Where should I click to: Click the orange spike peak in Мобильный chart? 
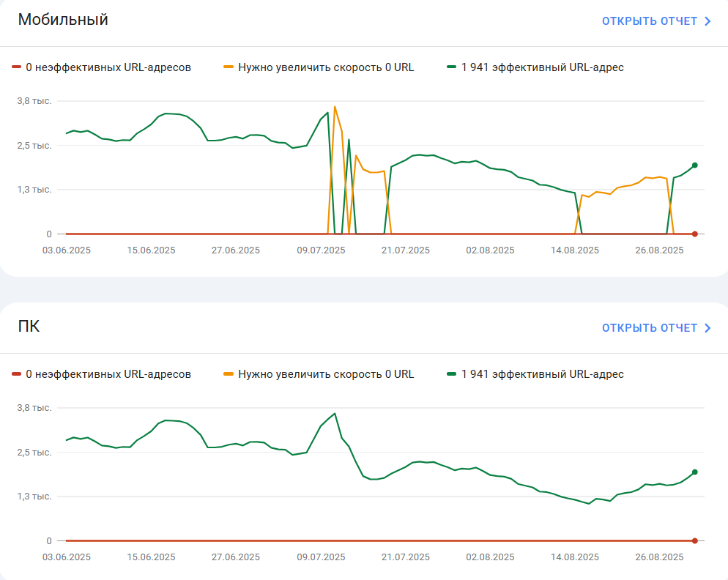click(335, 107)
